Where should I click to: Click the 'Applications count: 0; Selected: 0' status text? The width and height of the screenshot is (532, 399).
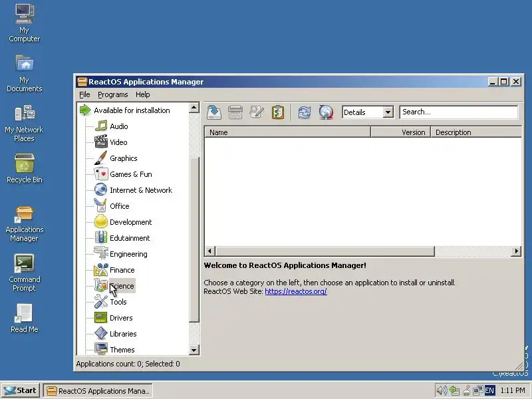pos(128,364)
